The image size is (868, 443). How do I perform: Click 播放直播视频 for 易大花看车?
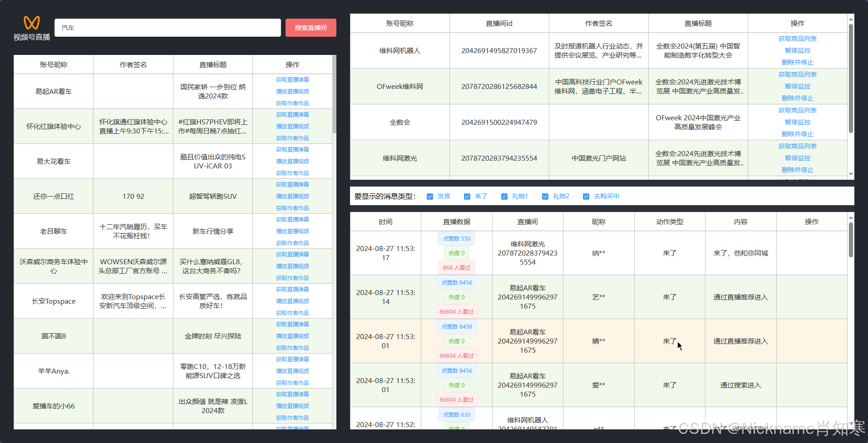click(292, 161)
